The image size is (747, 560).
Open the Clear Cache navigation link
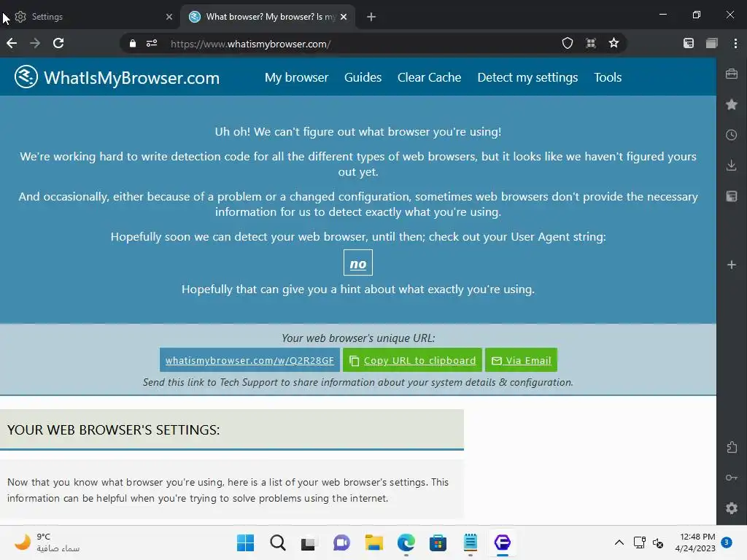point(429,77)
